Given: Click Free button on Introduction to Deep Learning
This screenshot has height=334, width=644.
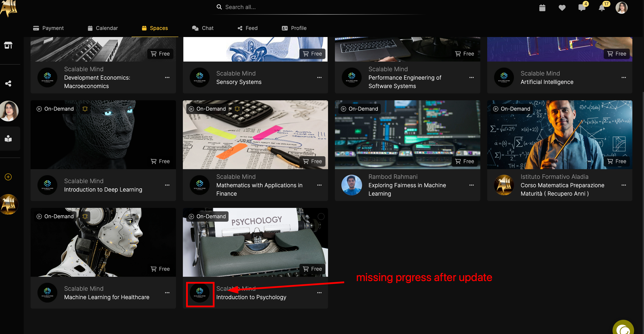Looking at the screenshot, I should [x=160, y=161].
